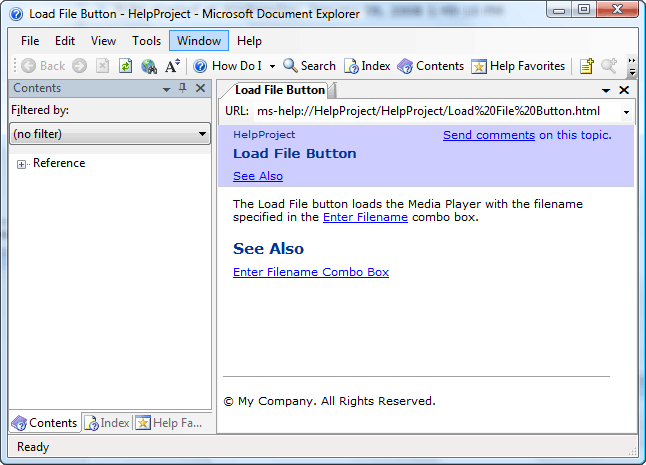Click the Back navigation arrow icon
The width and height of the screenshot is (646, 465).
(x=28, y=66)
